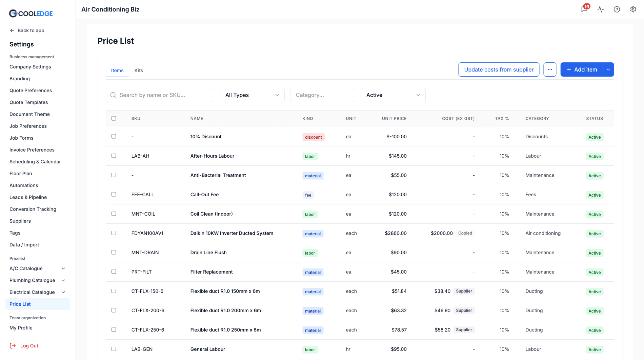Screen dimensions: 644x360
Task: Open the Active status filter dropdown
Action: (x=393, y=95)
